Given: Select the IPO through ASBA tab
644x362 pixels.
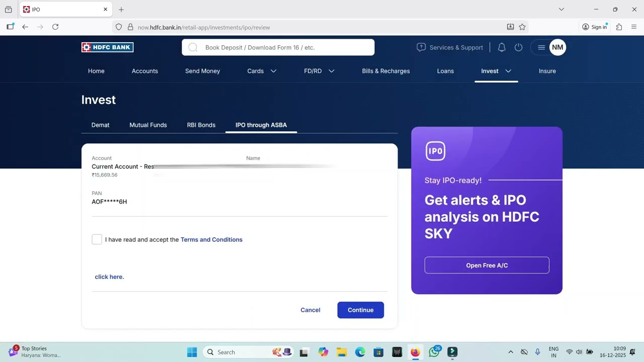Looking at the screenshot, I should 261,125.
